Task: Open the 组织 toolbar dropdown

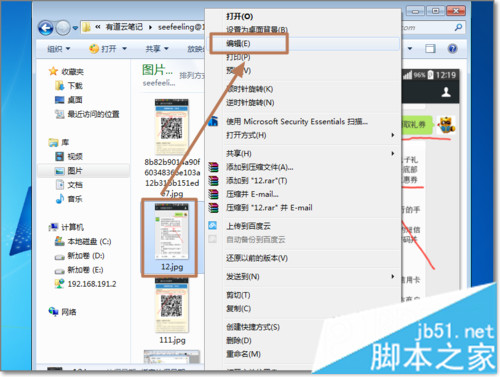Action: [x=59, y=49]
